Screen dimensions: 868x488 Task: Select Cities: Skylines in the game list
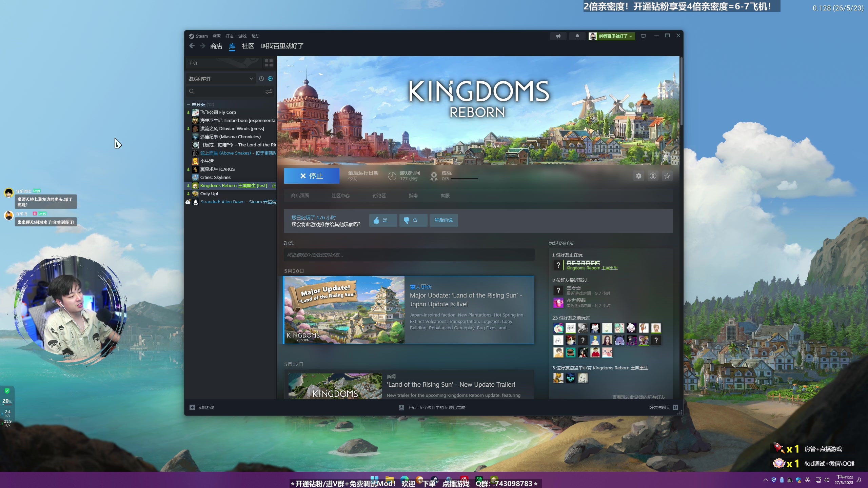(x=231, y=178)
